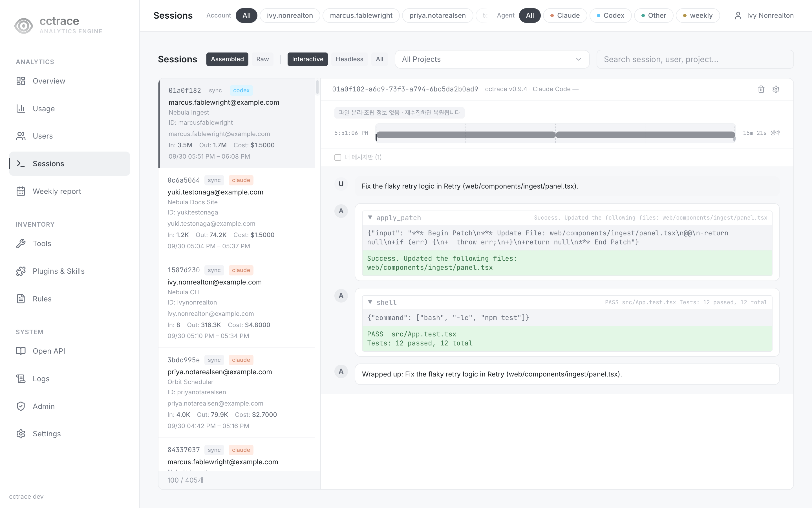Viewport: 812px width, 508px height.
Task: Open the Overview dashboard icon
Action: (21, 81)
